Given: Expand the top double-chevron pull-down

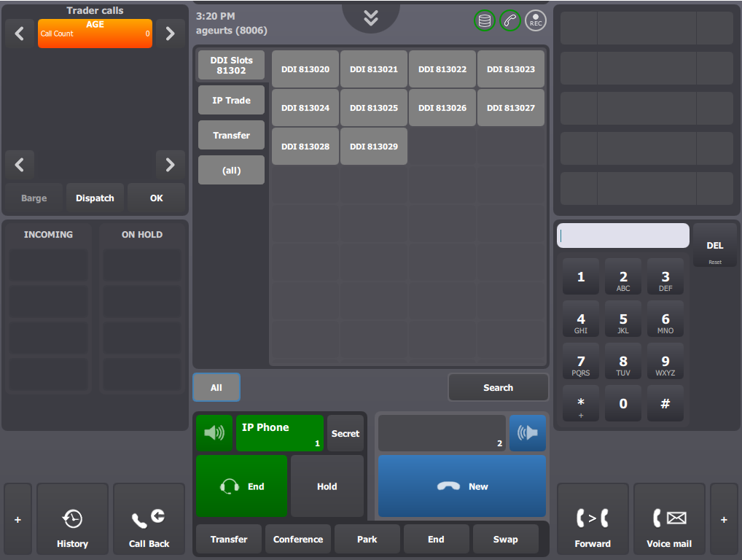Looking at the screenshot, I should pos(371,18).
